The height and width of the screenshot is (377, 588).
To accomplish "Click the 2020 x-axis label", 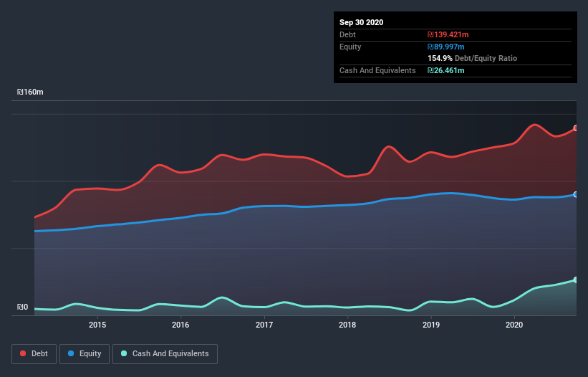I will click(x=514, y=325).
